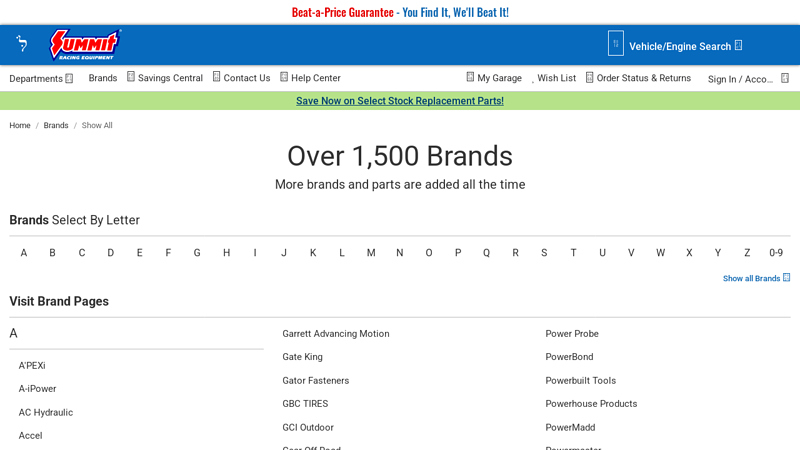Screen dimensions: 800x450
Task: Open the Wish List
Action: point(556,78)
